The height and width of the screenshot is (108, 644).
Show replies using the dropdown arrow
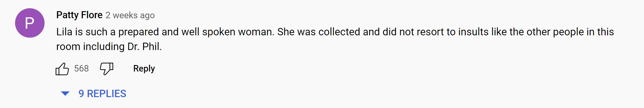65,94
